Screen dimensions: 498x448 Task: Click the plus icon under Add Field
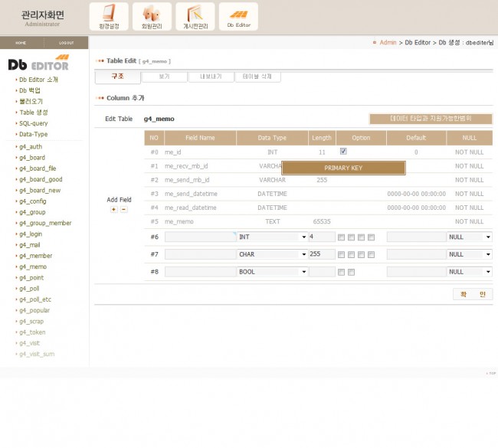tap(114, 209)
